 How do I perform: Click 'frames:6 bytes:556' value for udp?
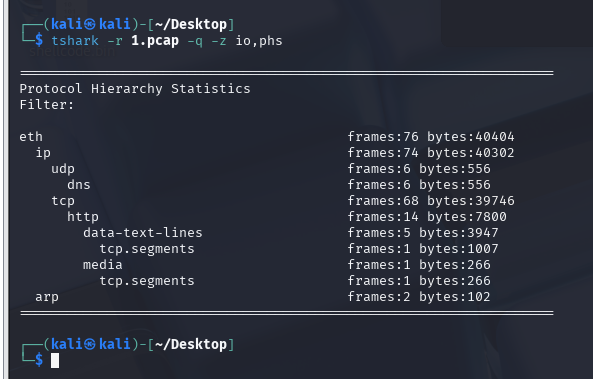[419, 169]
